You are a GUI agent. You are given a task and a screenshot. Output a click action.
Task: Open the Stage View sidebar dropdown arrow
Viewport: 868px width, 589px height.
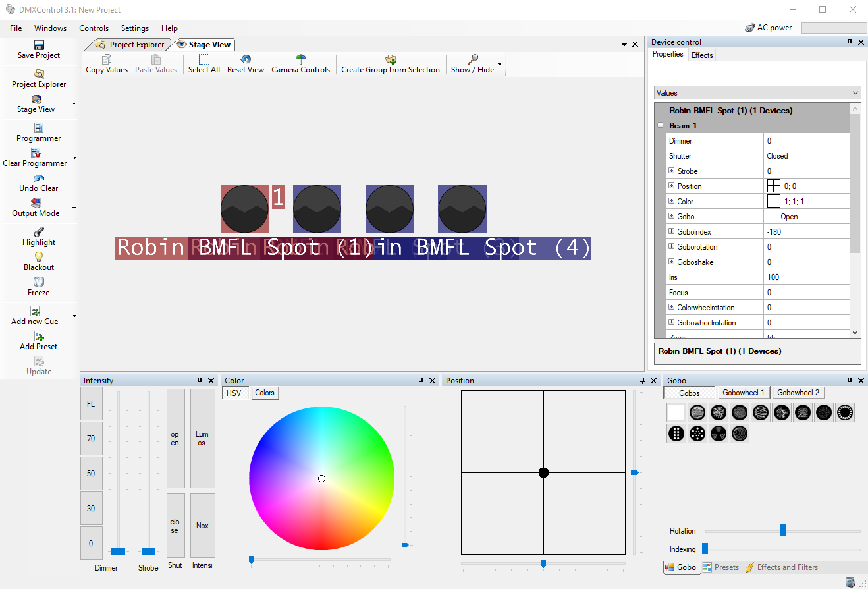[74, 103]
